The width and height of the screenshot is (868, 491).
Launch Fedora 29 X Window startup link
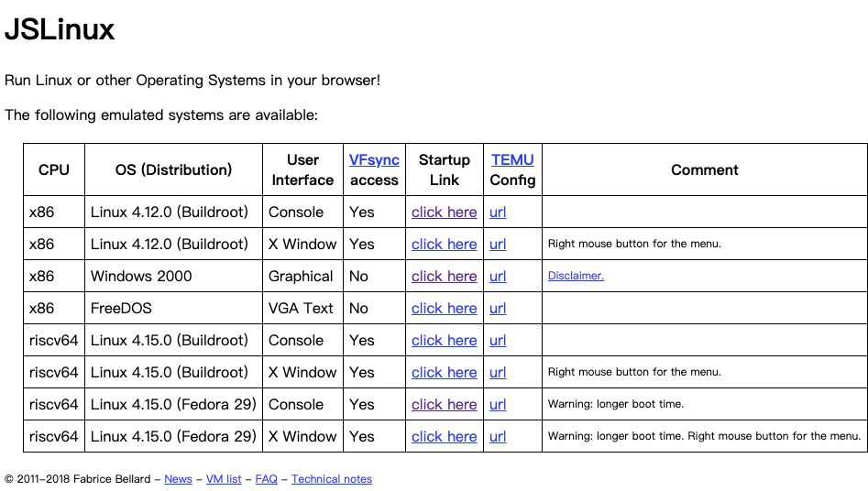[x=444, y=437]
